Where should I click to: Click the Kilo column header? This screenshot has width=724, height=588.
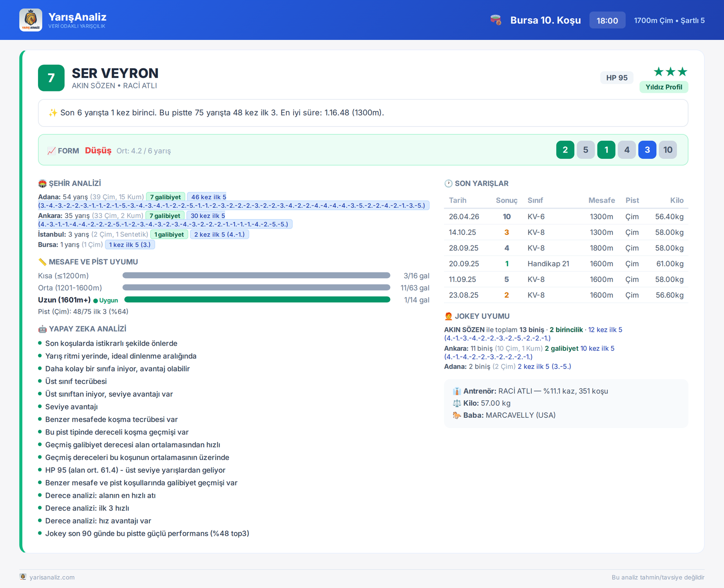[677, 200]
